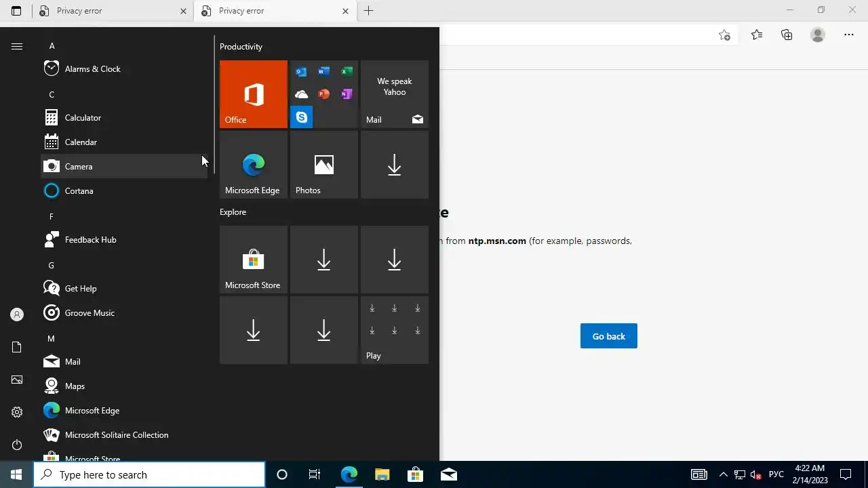Click the muted volume tray icon
This screenshot has height=488, width=868.
tap(755, 474)
